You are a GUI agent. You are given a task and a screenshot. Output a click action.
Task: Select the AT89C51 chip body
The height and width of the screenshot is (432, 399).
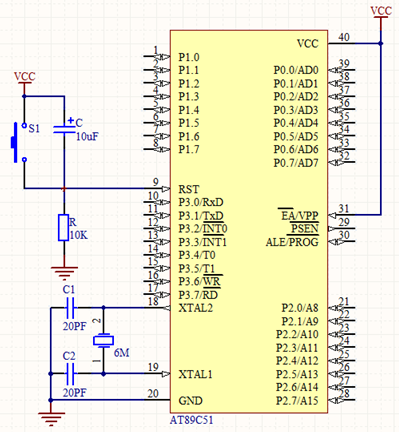[x=249, y=222]
